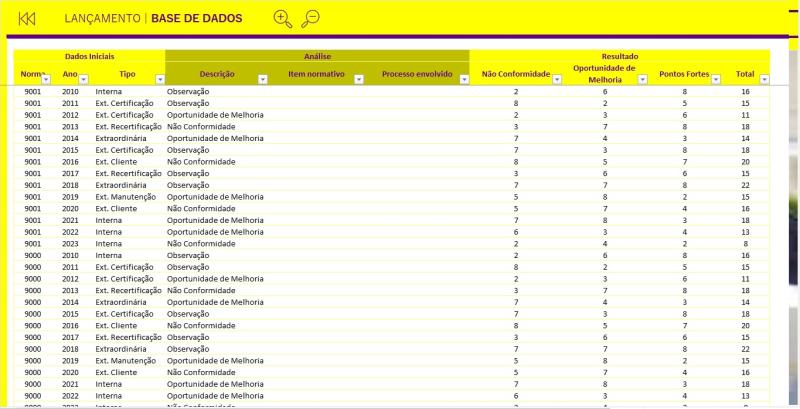Select Total cell 13 in row 9000, 2022
Image resolution: width=800 pixels, height=409 pixels.
[745, 396]
